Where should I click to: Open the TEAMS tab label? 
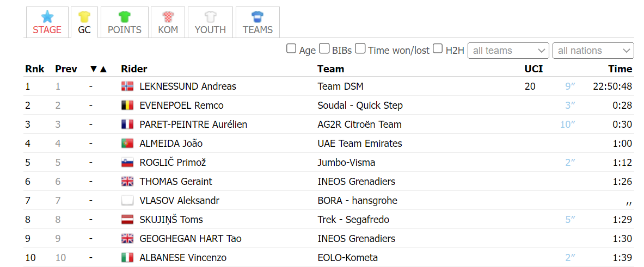coord(257,30)
